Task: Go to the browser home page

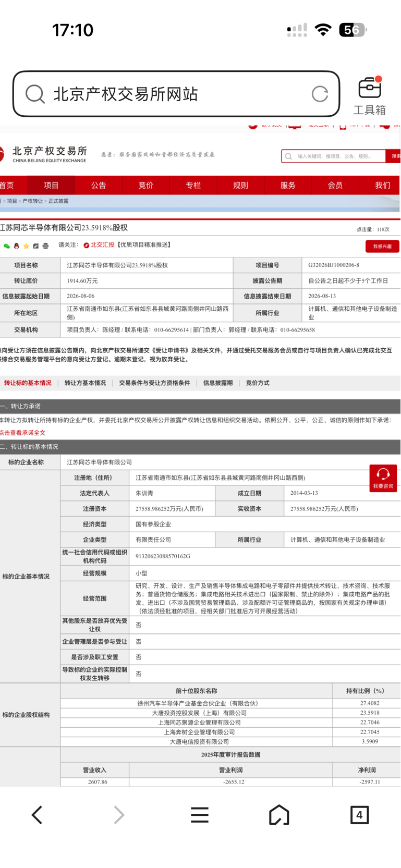Action: coord(279,815)
